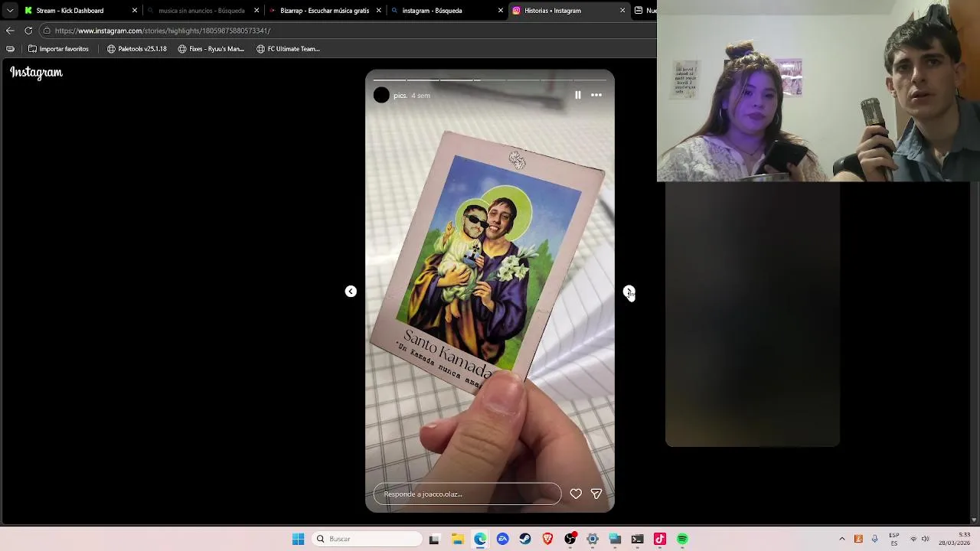
Task: Open the Importar favoritos bookmark
Action: coord(58,49)
